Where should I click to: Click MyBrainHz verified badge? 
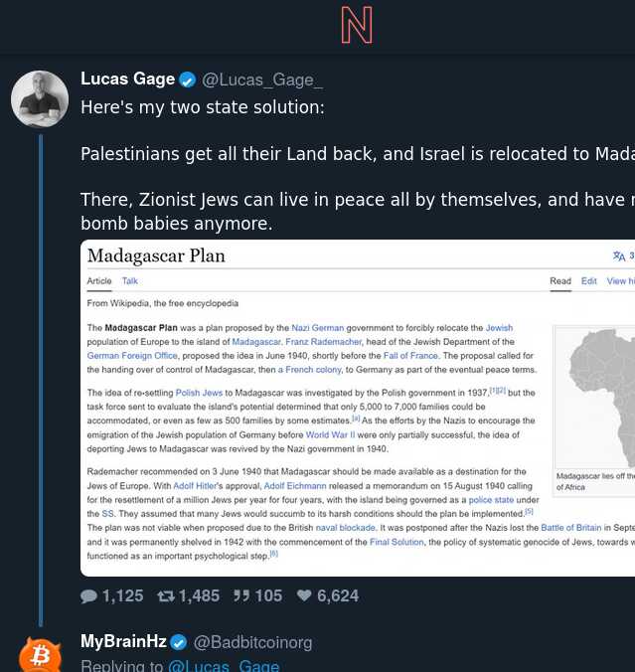pos(178,642)
